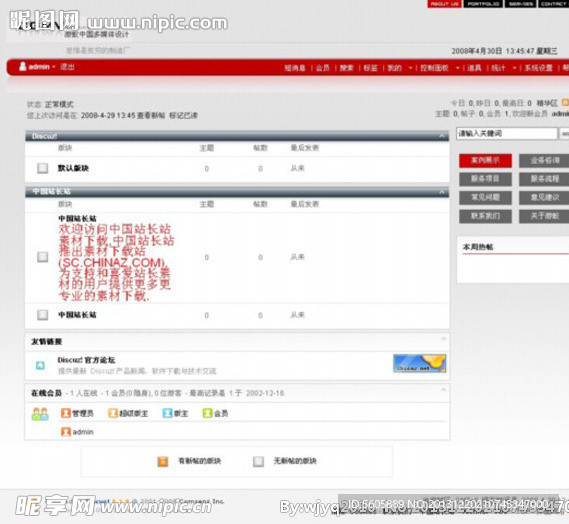Click the 友情链接 heading text
Image resolution: width=569 pixels, height=524 pixels.
(x=46, y=341)
